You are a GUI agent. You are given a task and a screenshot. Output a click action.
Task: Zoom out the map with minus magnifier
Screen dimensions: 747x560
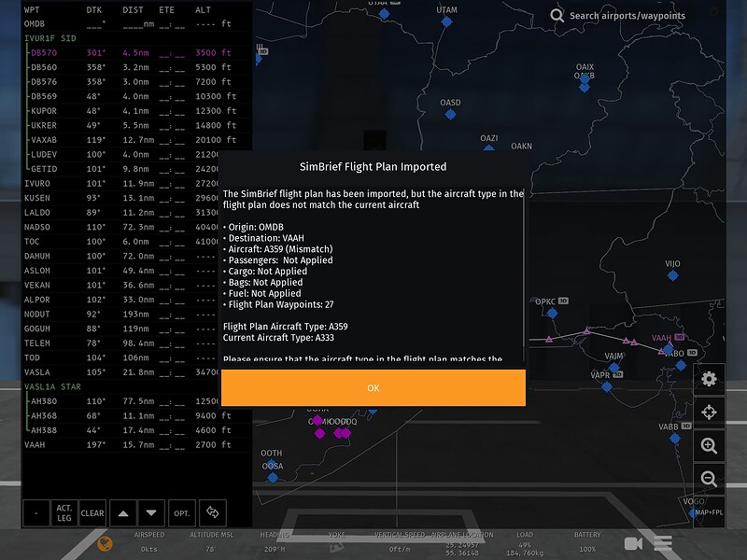(709, 479)
